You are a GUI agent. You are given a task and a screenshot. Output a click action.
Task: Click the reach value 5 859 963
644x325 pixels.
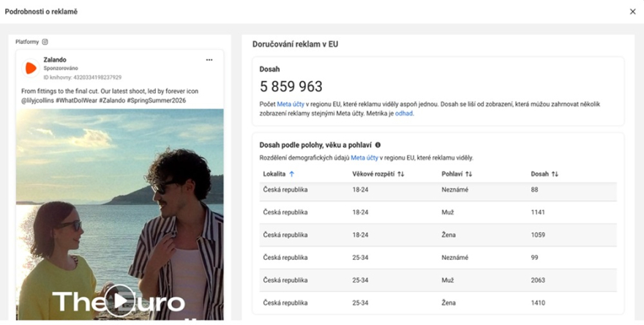tap(291, 86)
